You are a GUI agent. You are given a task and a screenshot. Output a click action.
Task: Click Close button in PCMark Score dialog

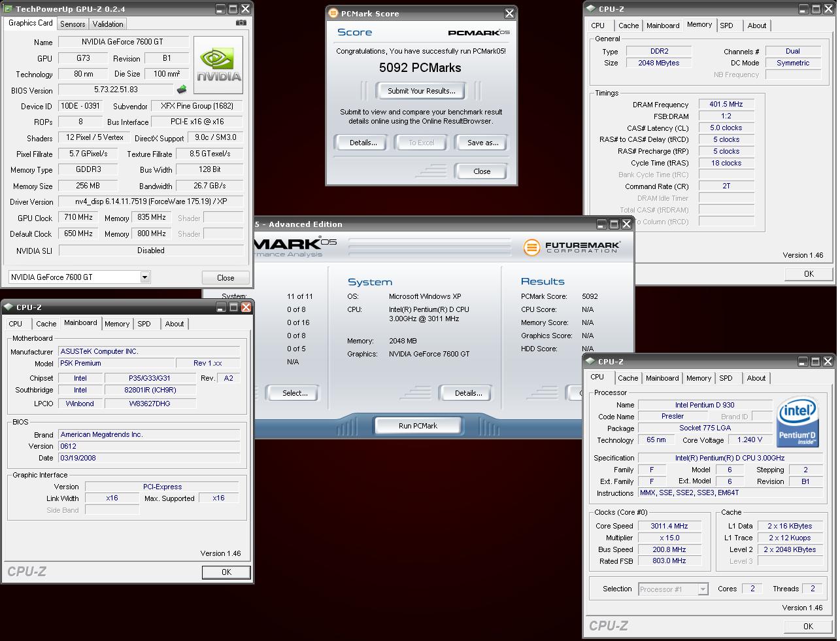[482, 171]
